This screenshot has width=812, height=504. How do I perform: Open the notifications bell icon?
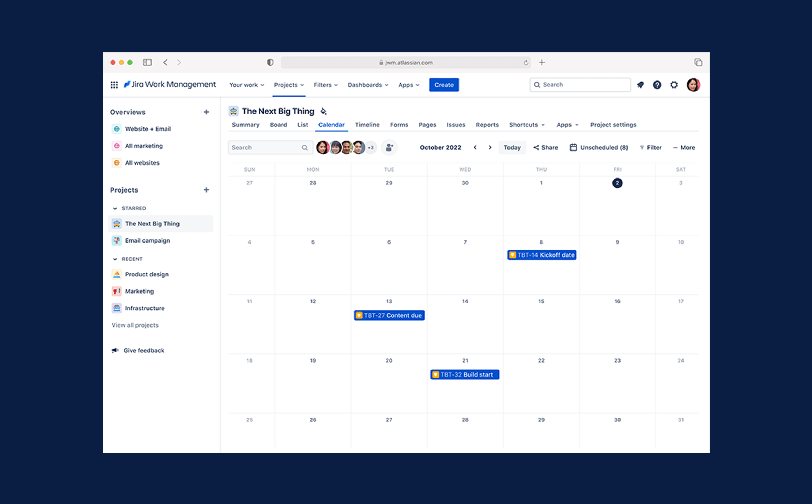pos(640,85)
